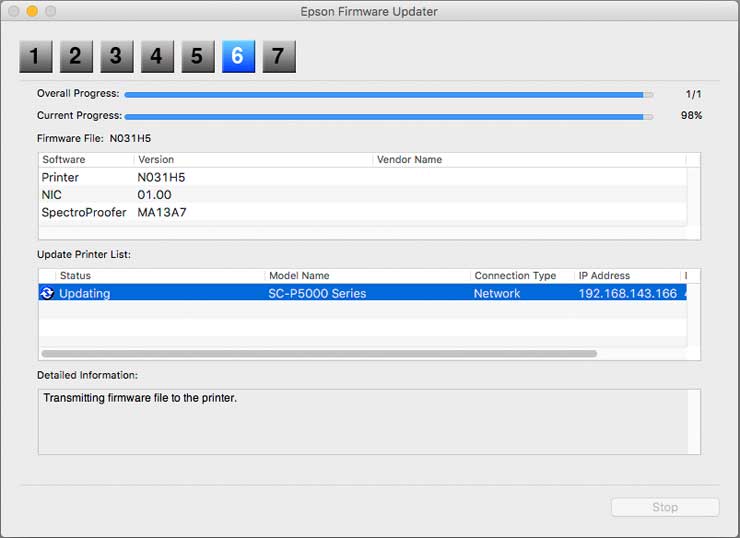The height and width of the screenshot is (538, 740).
Task: Sort by Status column header
Action: coord(160,276)
